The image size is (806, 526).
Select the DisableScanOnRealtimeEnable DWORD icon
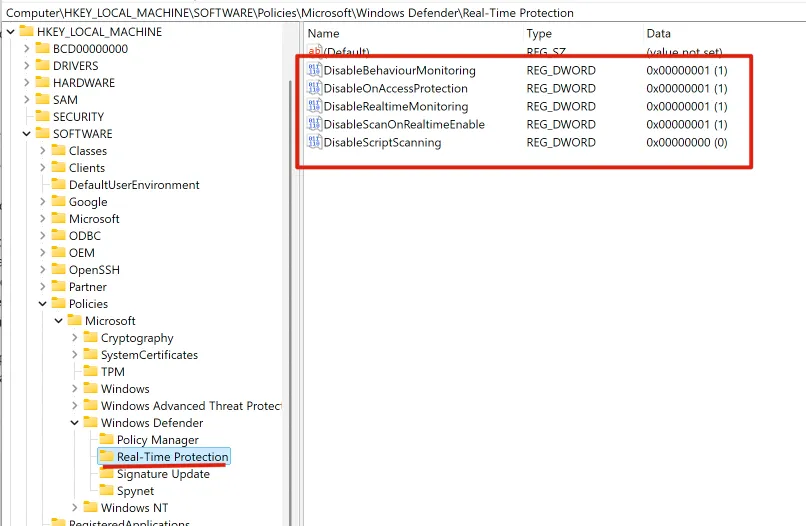(x=315, y=125)
